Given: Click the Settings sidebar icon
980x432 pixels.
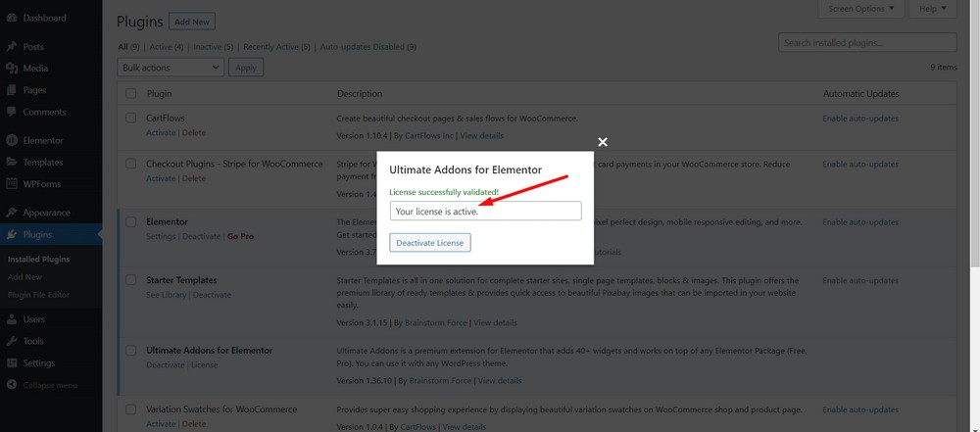Looking at the screenshot, I should (x=11, y=363).
